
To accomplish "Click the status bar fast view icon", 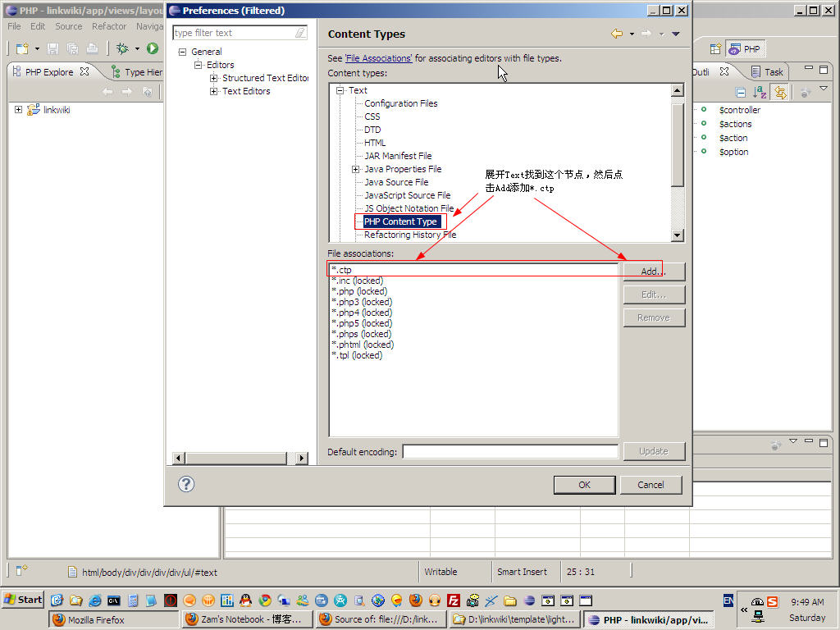I will pos(21,571).
